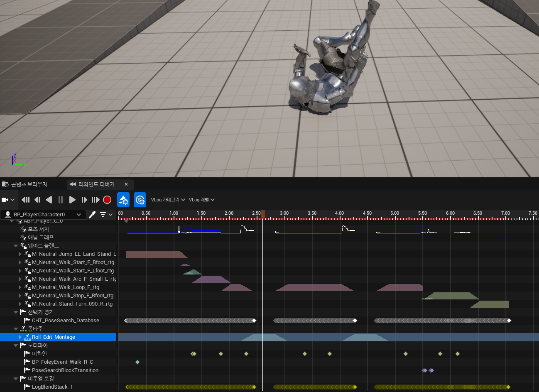The image size is (539, 392).
Task: Select Roll_Edit_Montage row label
Action: [54, 337]
